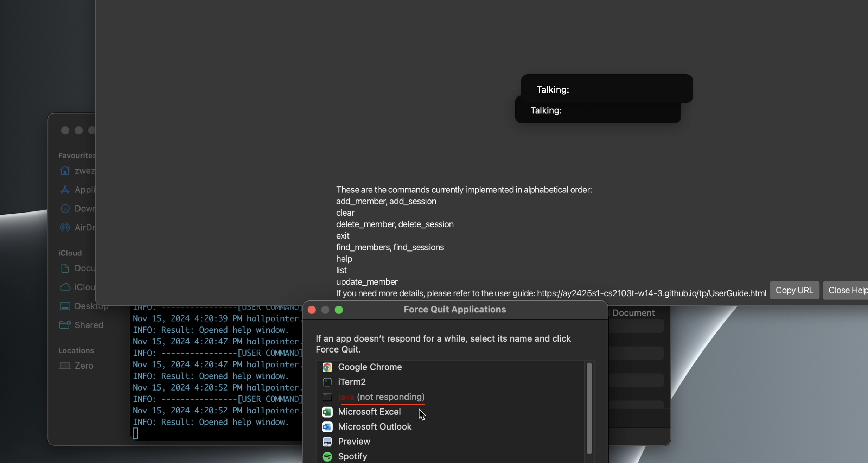Close the Force Quit Applications window
Viewport: 868px width, 463px height.
[x=312, y=310]
